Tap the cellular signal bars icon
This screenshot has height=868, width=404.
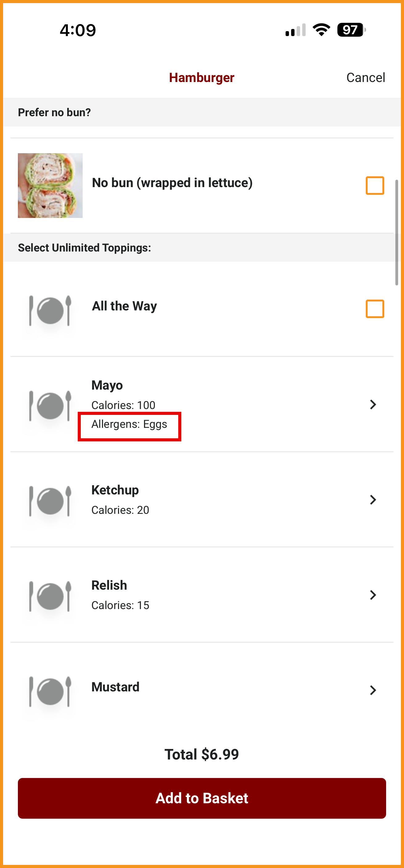click(295, 30)
